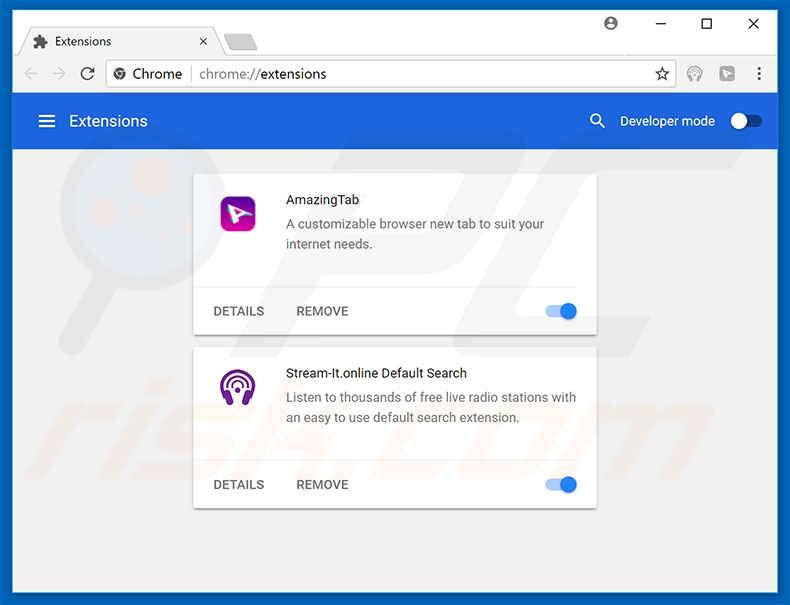Click the AmazingTab description text
The image size is (790, 605).
point(415,234)
